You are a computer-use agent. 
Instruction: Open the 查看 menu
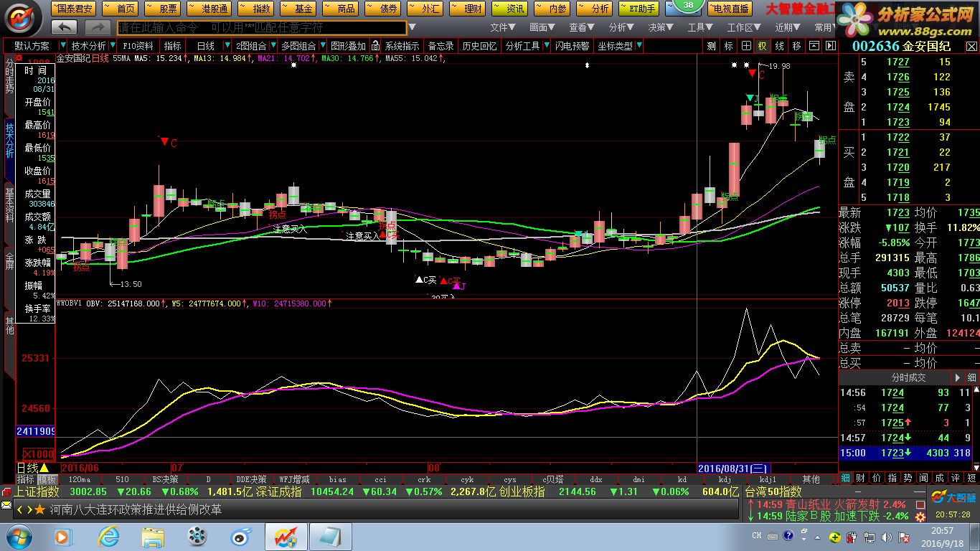tap(582, 28)
